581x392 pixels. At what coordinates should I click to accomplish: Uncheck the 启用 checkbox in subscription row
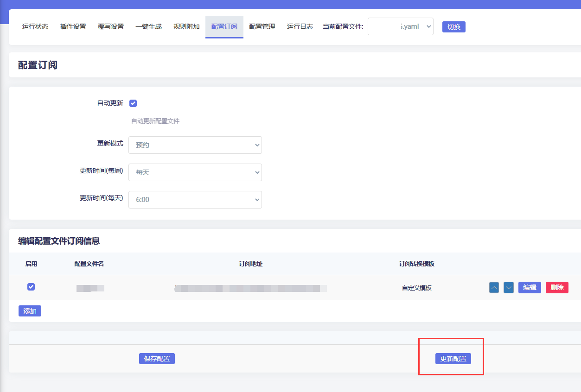point(31,287)
